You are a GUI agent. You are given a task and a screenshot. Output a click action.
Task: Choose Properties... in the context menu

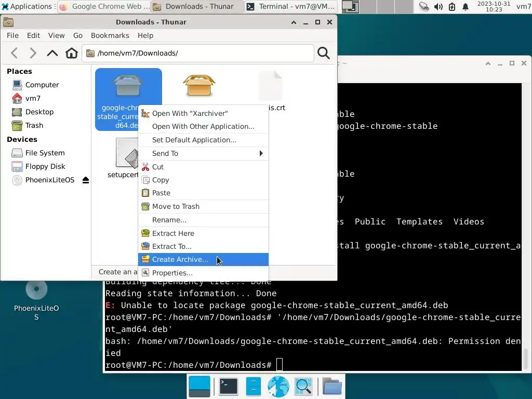click(x=203, y=273)
